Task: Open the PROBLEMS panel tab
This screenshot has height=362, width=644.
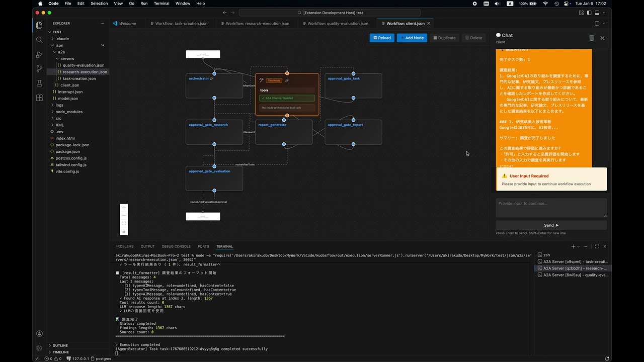Action: coord(124,246)
